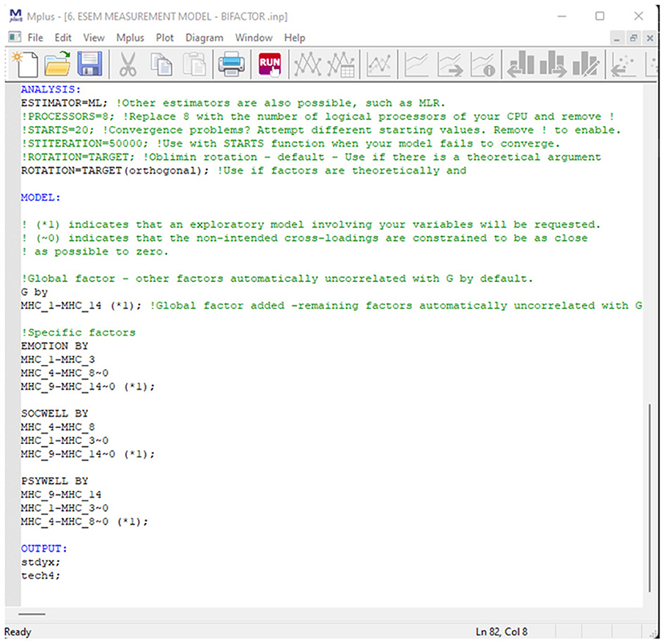The height and width of the screenshot is (644, 665).
Task: Open the View menu
Action: [94, 37]
